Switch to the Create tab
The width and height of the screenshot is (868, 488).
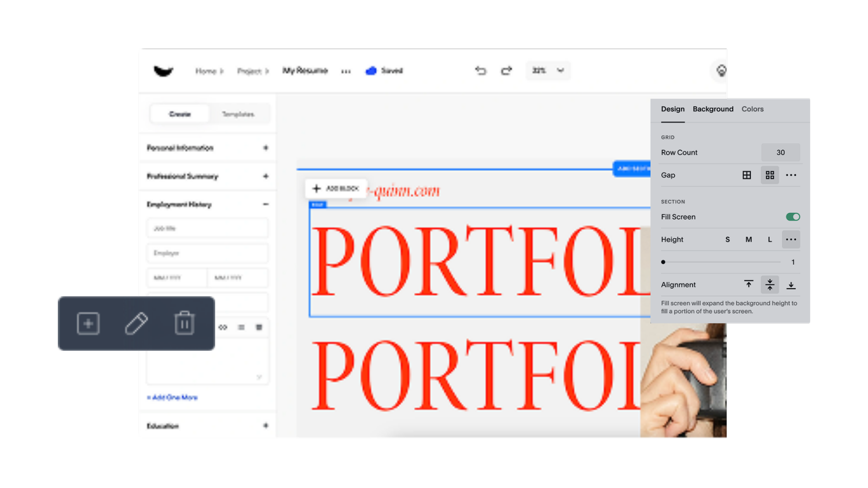coord(179,114)
